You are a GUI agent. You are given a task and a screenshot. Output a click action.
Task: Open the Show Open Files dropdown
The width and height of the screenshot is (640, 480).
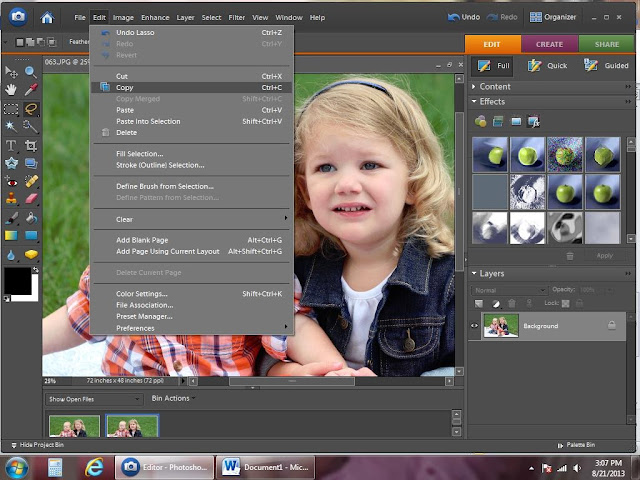pyautogui.click(x=92, y=398)
